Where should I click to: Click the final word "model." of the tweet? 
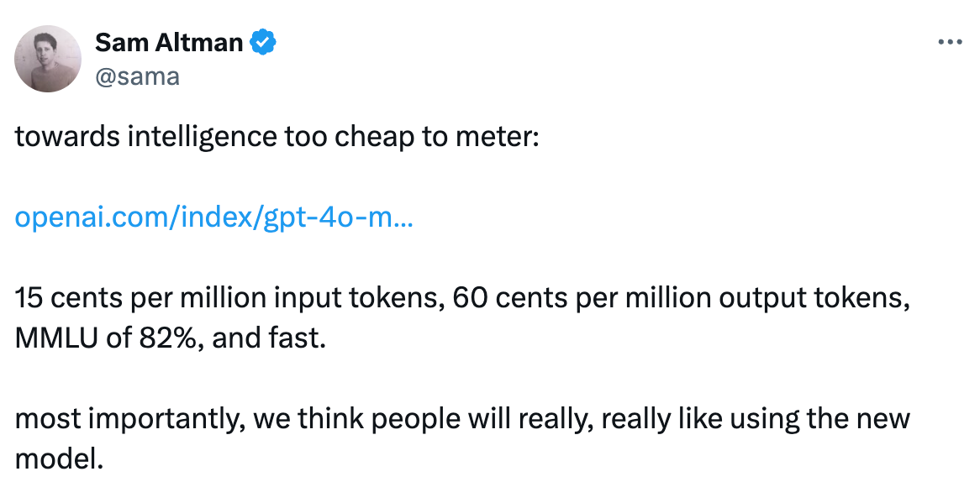[59, 459]
